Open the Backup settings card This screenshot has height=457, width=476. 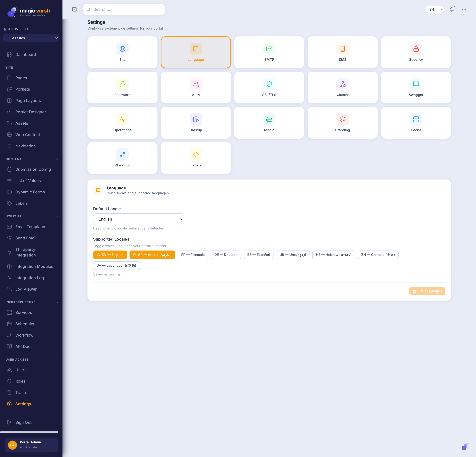(196, 123)
